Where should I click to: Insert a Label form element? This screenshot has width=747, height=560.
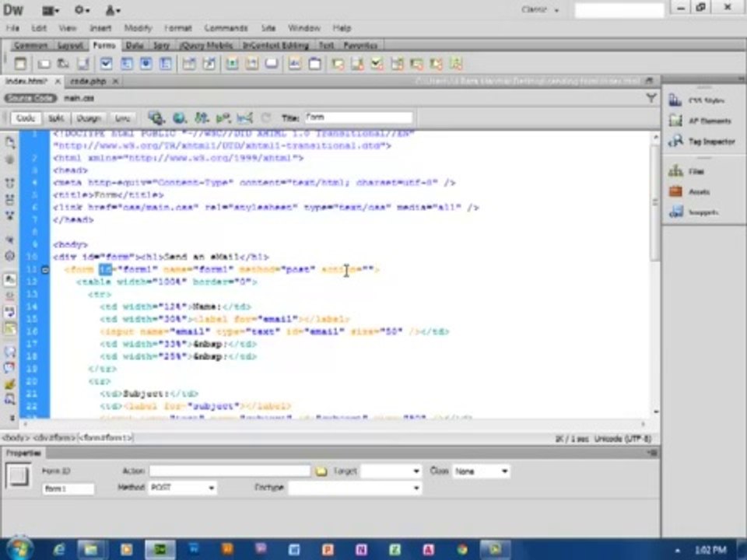point(294,63)
